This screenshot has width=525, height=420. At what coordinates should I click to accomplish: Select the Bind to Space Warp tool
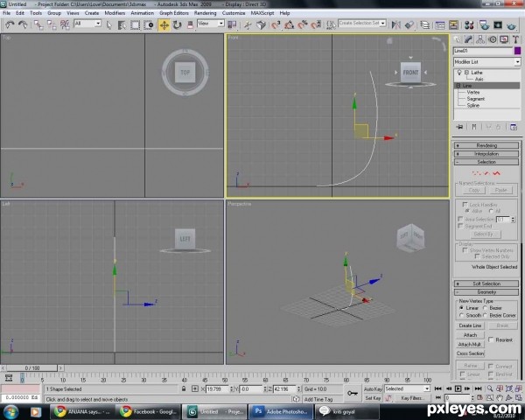tap(65, 24)
